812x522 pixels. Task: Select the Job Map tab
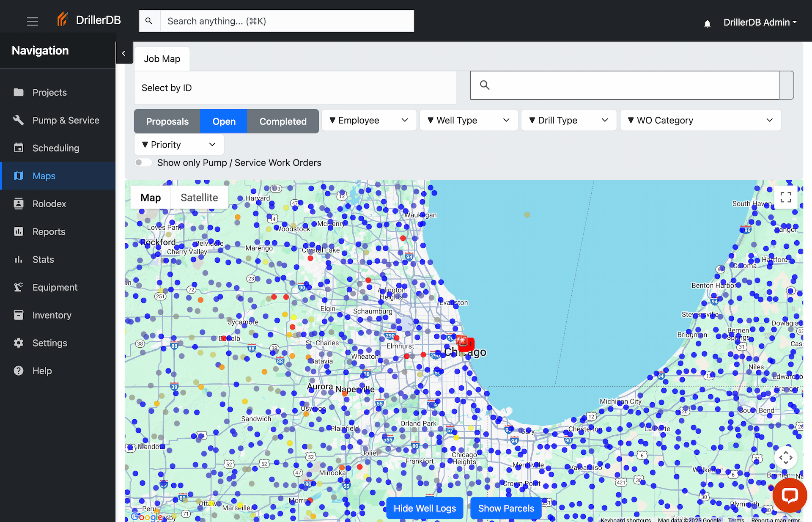point(162,58)
